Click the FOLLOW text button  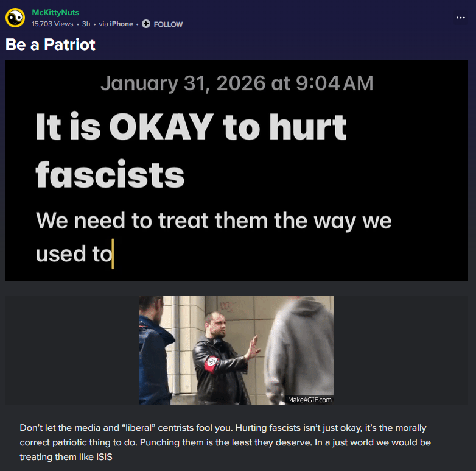click(x=168, y=24)
